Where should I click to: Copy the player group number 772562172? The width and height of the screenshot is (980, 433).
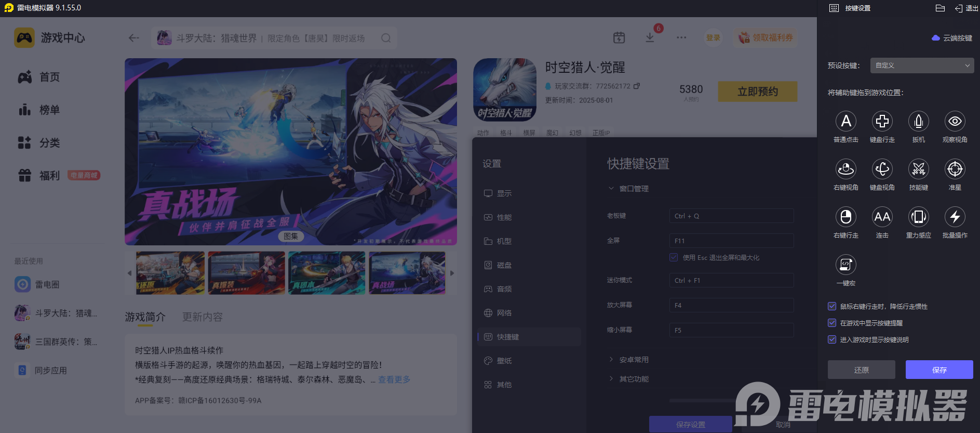click(637, 86)
